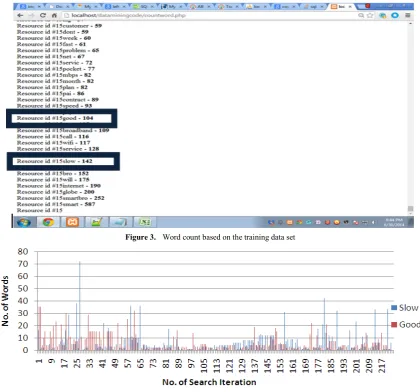Open the Chrome hamburger menu
420x392 pixels.
[408, 15]
